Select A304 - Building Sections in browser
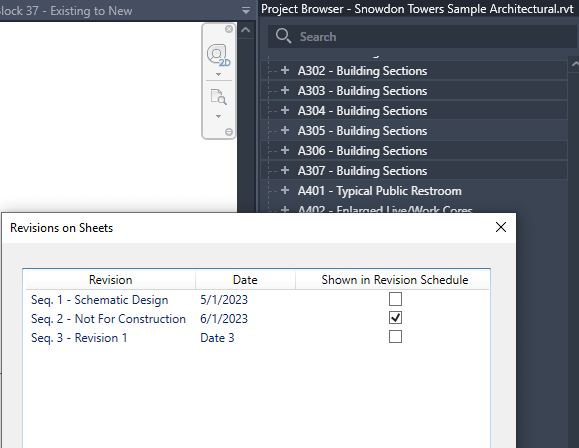This screenshot has width=579, height=448. point(362,111)
